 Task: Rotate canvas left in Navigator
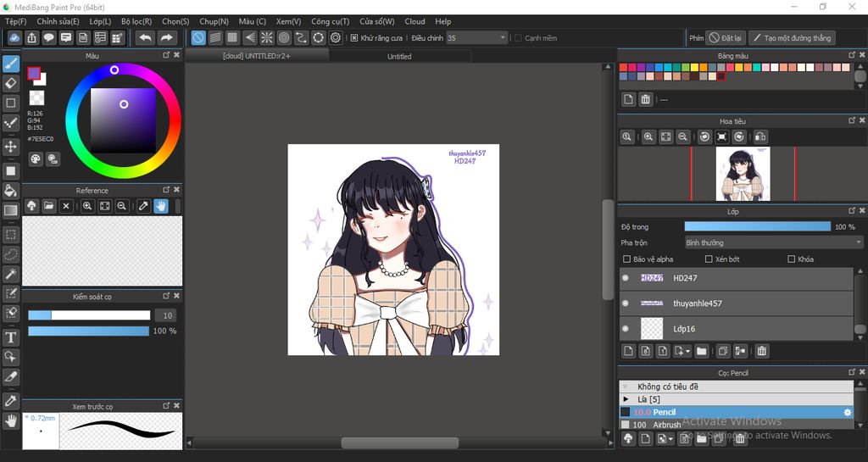pyautogui.click(x=704, y=136)
